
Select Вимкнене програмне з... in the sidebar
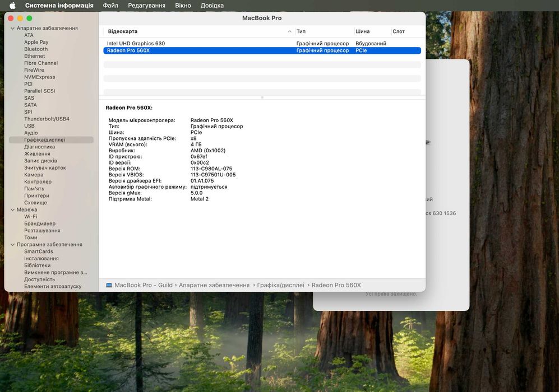click(56, 272)
